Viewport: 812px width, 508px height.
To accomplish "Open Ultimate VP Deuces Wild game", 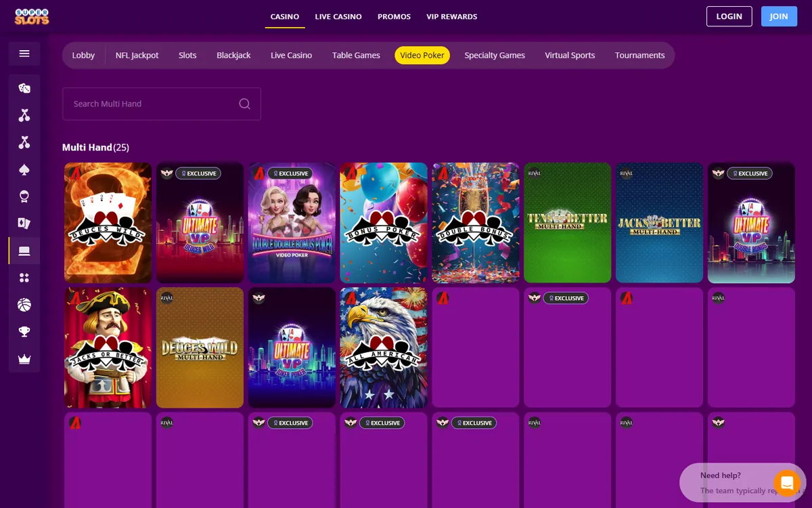I will (200, 223).
